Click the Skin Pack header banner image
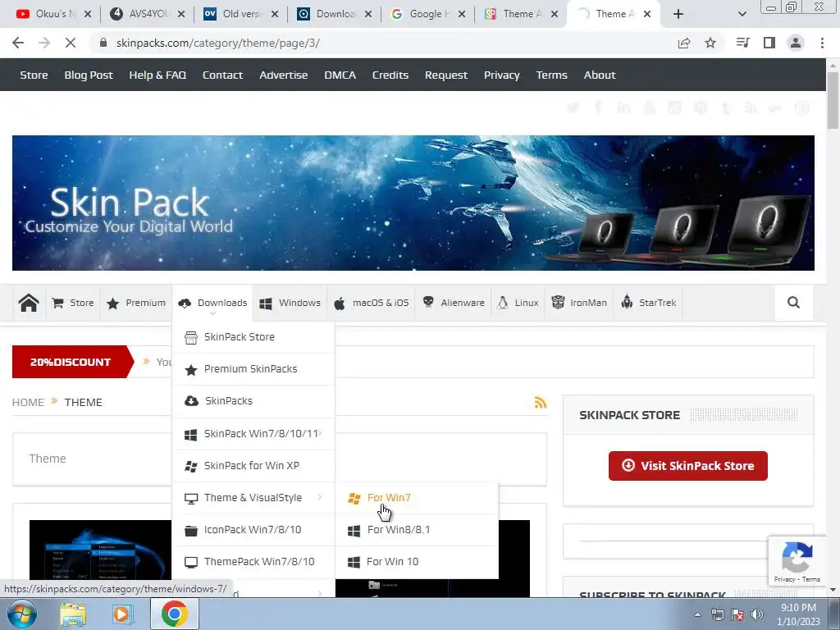The height and width of the screenshot is (630, 840). (413, 203)
